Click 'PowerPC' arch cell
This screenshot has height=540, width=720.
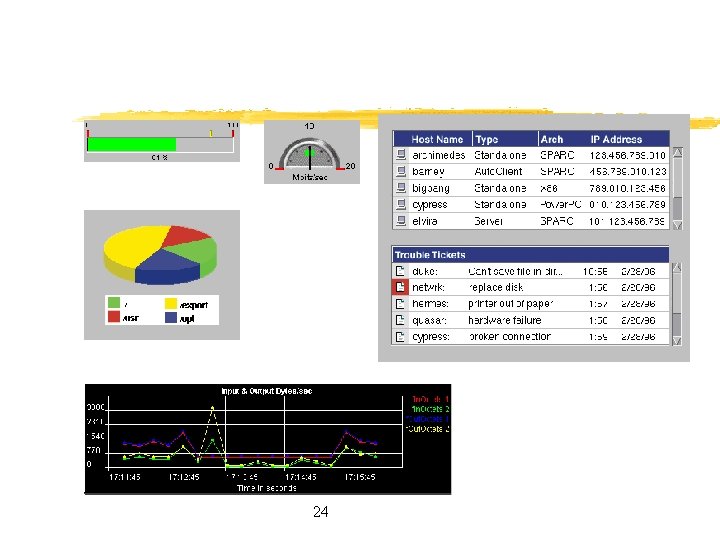coord(561,205)
